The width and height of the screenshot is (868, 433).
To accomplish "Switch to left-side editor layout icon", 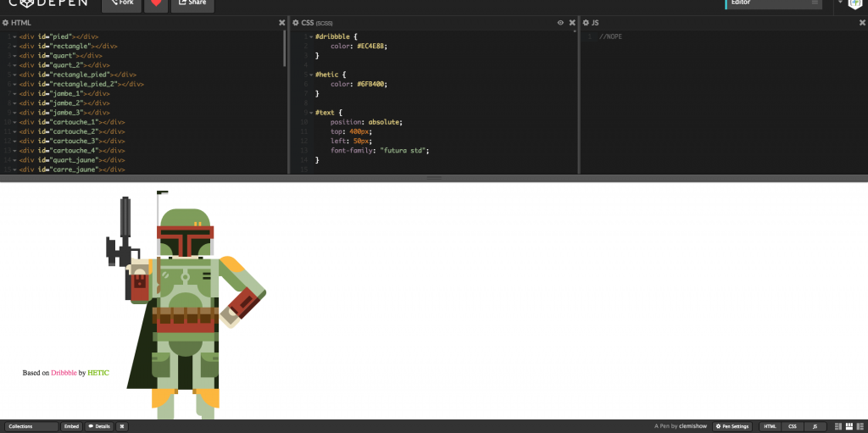I will (x=838, y=426).
